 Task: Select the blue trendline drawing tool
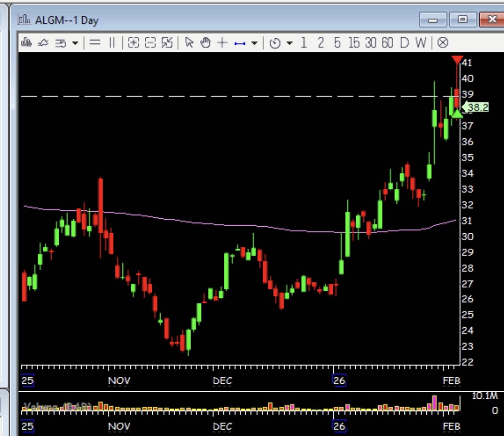pyautogui.click(x=240, y=43)
